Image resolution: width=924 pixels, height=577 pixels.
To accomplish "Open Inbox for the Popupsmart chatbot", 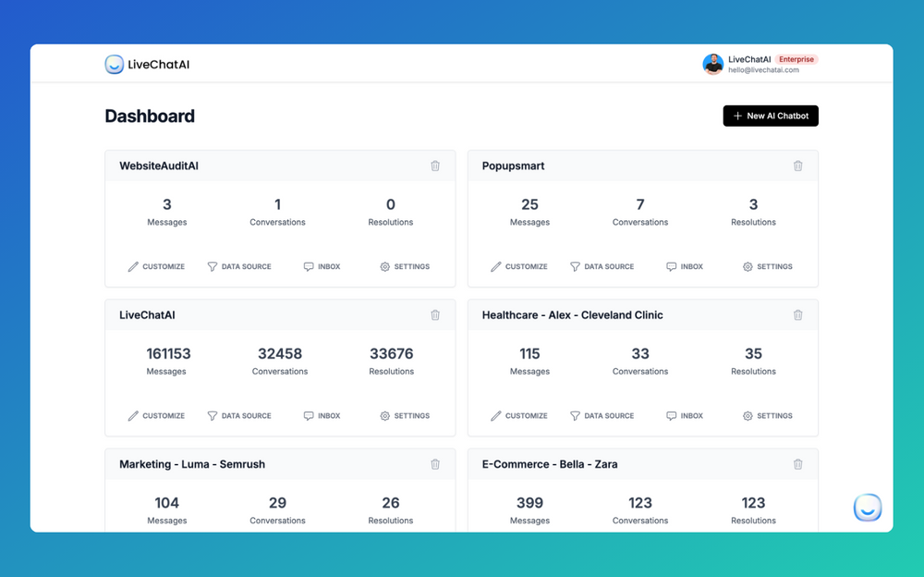I will (x=685, y=266).
